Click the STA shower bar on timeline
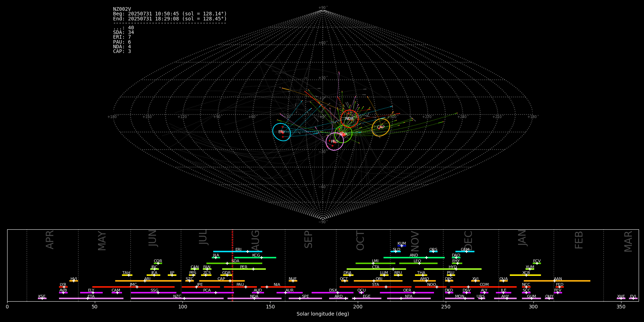This screenshot has width=644, height=322. click(375, 287)
